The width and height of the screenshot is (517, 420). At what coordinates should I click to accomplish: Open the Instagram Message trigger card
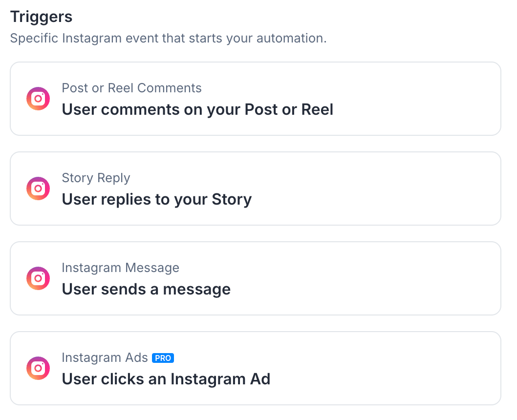point(256,278)
